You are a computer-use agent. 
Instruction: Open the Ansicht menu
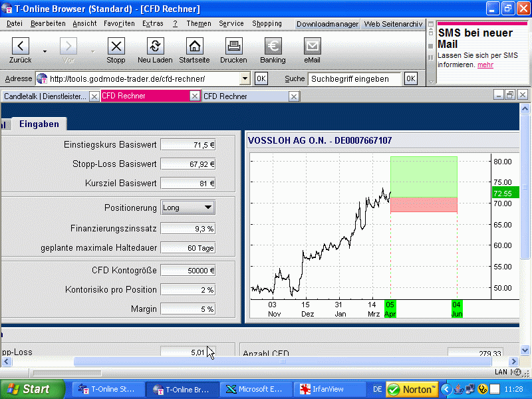[84, 24]
